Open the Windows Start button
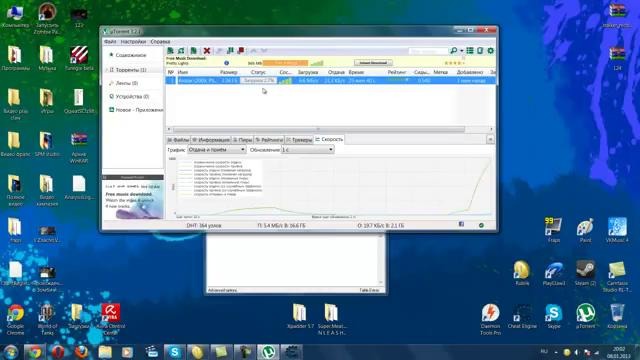The height and width of the screenshot is (360, 640). click(11, 352)
